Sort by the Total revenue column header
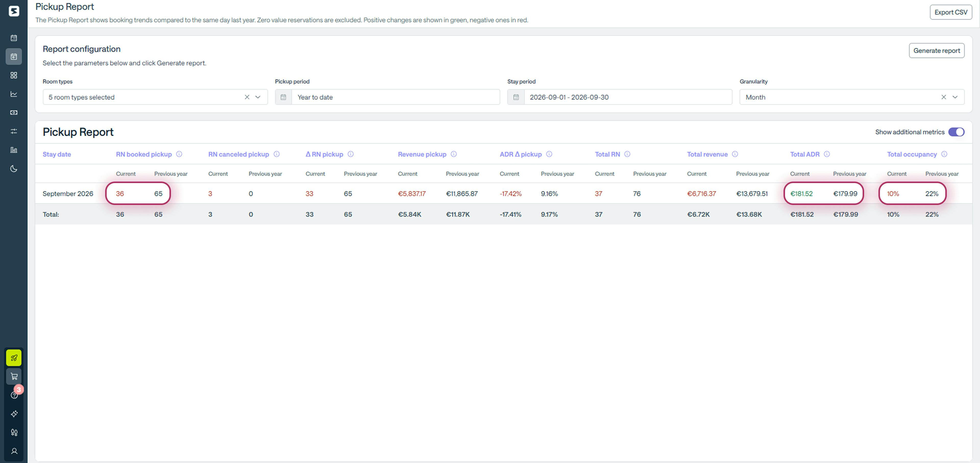Screen dimensions: 980x463 707,154
